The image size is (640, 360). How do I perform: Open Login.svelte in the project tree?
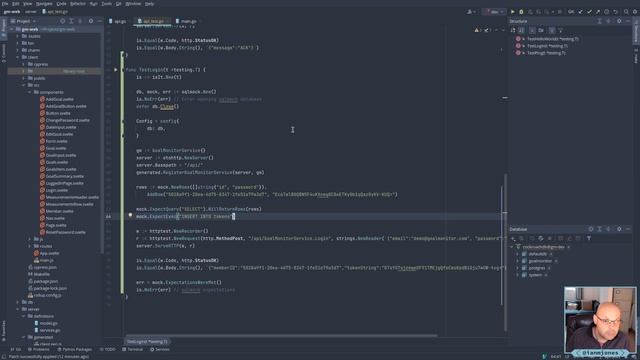point(54,190)
